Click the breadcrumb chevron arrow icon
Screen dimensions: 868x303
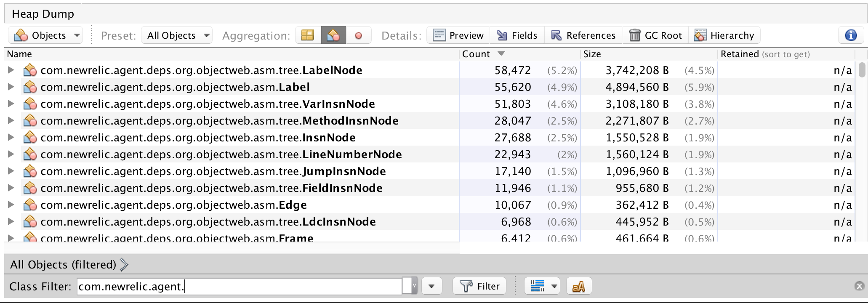[x=124, y=265]
